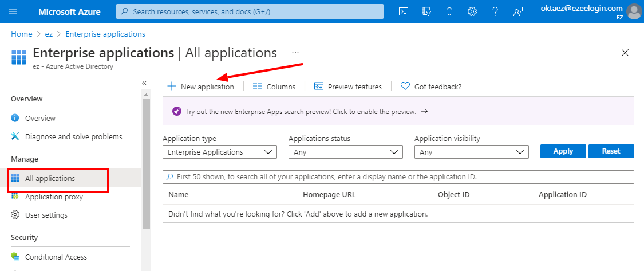Click the User settings gear icon in sidebar
644x271 pixels.
(x=15, y=215)
